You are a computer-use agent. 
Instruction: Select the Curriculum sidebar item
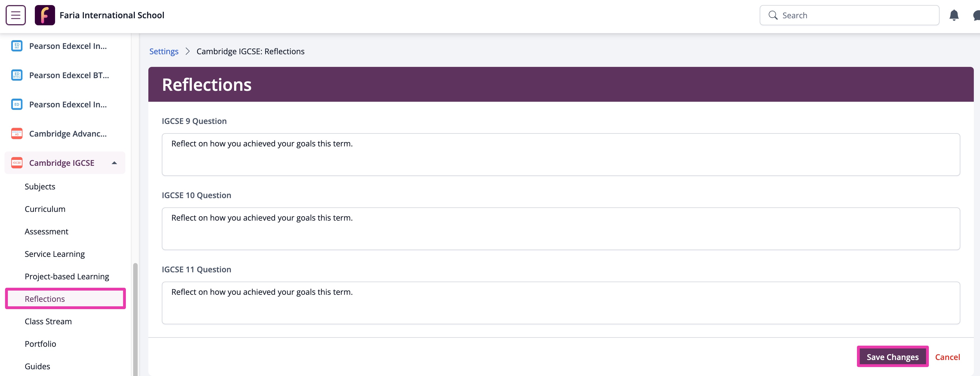(x=45, y=209)
